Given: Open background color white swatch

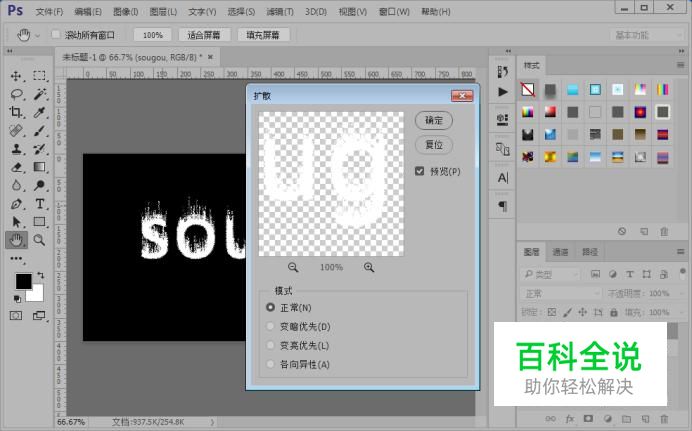Looking at the screenshot, I should tap(37, 294).
